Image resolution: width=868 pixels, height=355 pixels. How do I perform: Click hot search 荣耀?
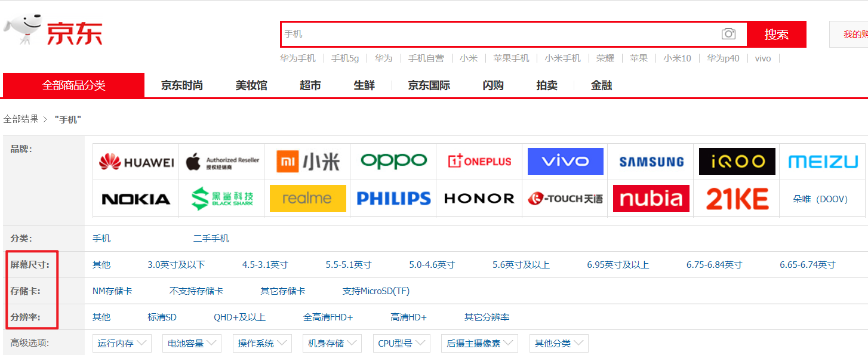tap(605, 58)
